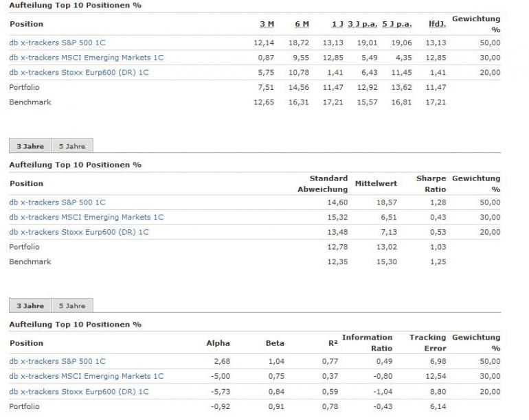The image size is (529, 420).
Task: Click the 1 J column header
Action: coord(337,25)
